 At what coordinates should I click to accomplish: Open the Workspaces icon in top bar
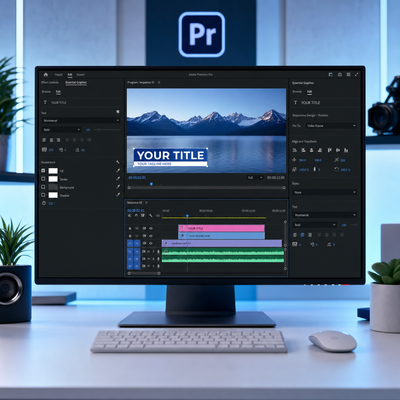[331, 75]
